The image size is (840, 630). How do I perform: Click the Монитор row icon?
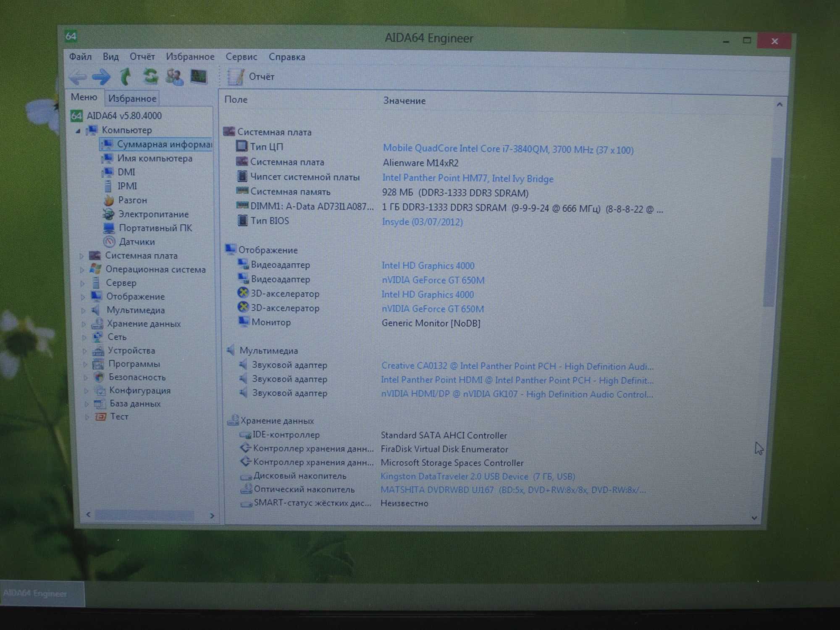click(x=244, y=322)
